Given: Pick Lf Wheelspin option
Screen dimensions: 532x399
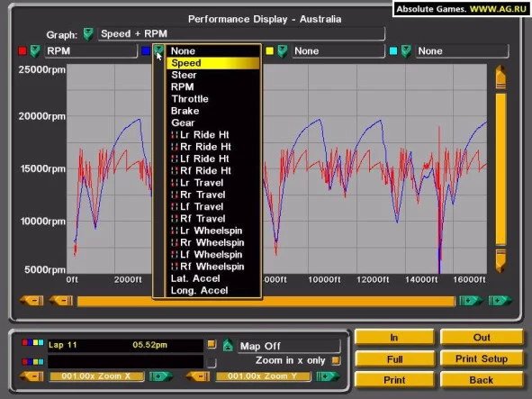Looking at the screenshot, I should tap(213, 254).
